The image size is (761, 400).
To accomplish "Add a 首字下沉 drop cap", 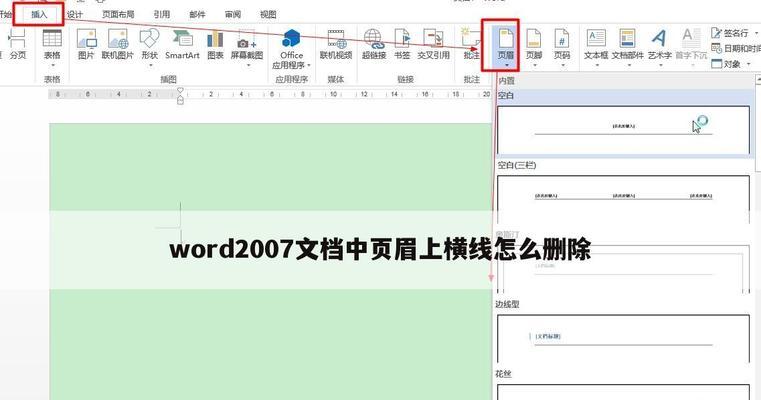I will [x=691, y=45].
